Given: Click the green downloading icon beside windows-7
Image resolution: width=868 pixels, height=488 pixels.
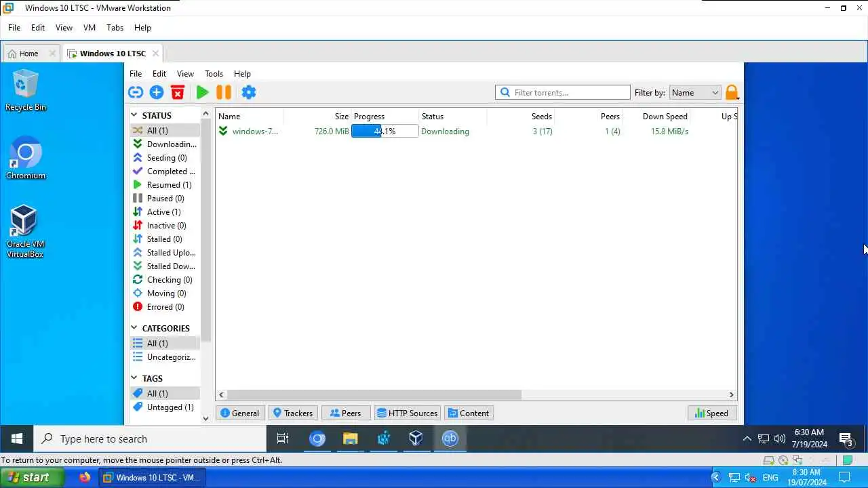Looking at the screenshot, I should pyautogui.click(x=223, y=131).
